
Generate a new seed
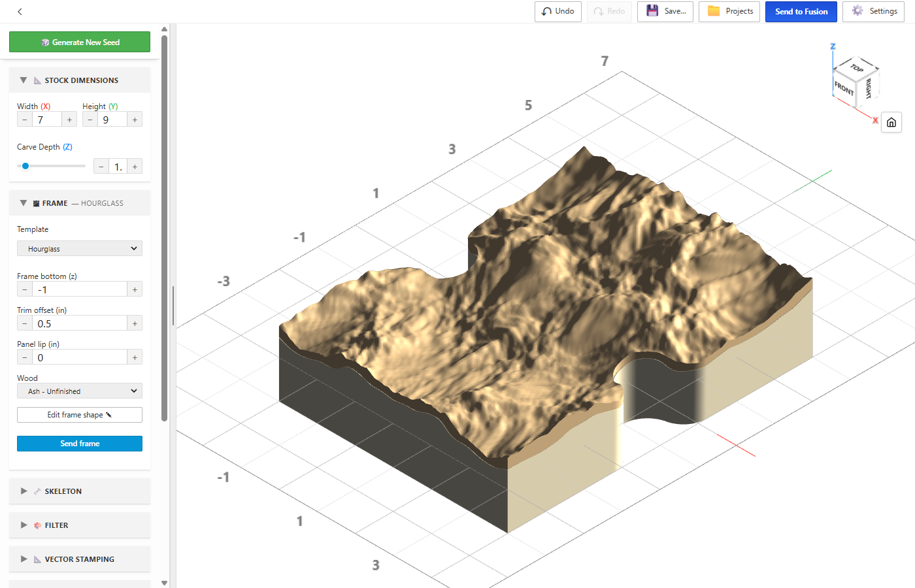point(80,42)
